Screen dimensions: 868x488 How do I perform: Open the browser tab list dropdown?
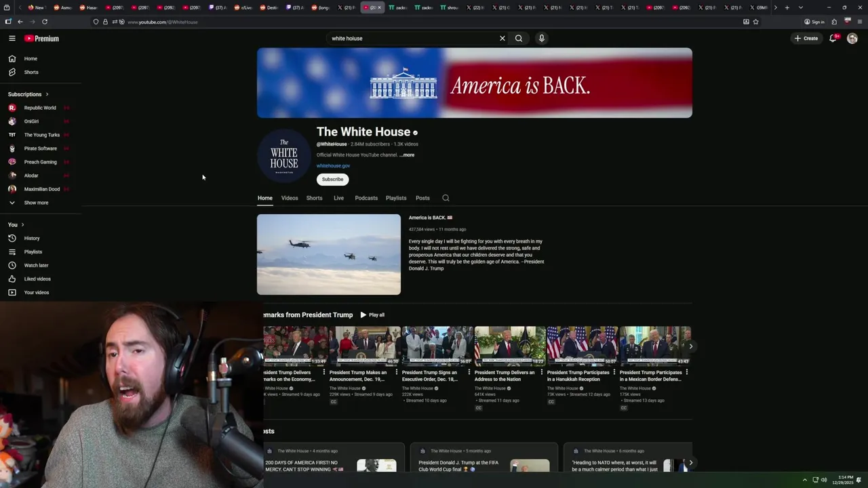(x=801, y=7)
